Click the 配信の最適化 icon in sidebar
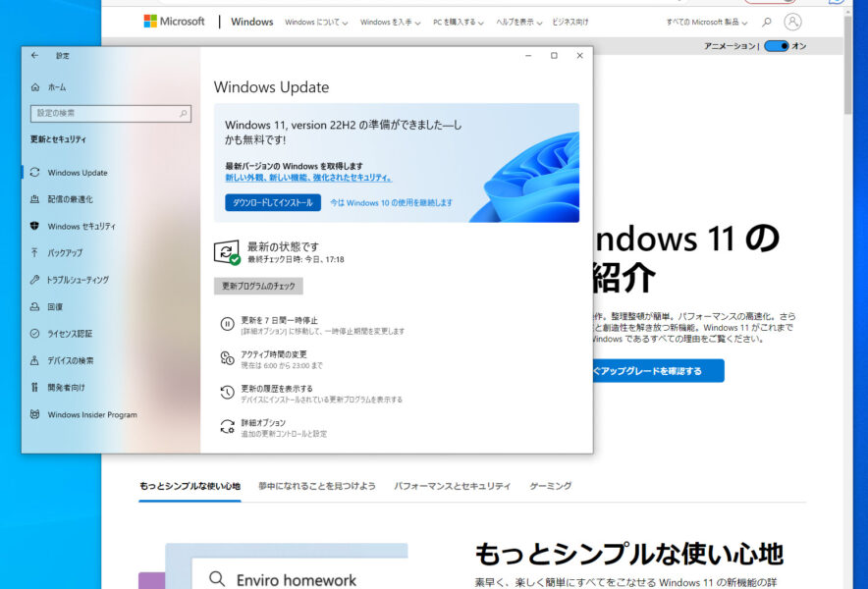The height and width of the screenshot is (589, 868). pos(35,199)
